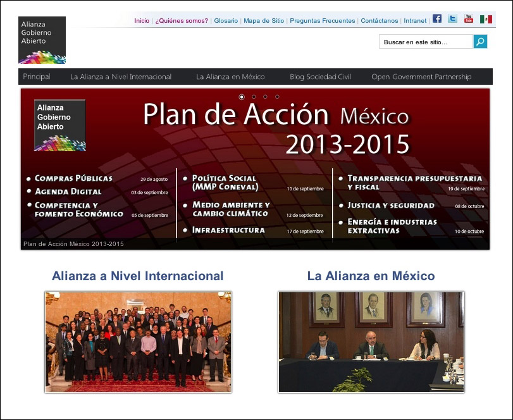Screen dimensions: 513x420
Task: Click 'Transparencia Presupuestaria y Fiscal' item
Action: tap(414, 183)
